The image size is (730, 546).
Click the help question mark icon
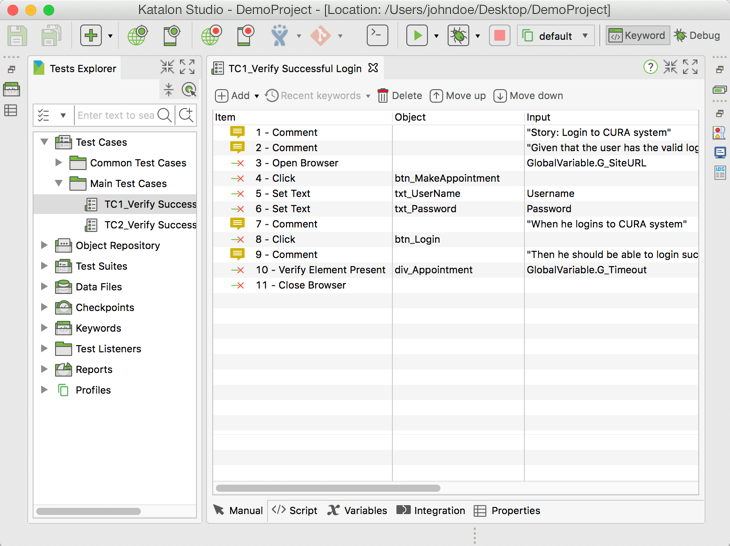click(650, 68)
